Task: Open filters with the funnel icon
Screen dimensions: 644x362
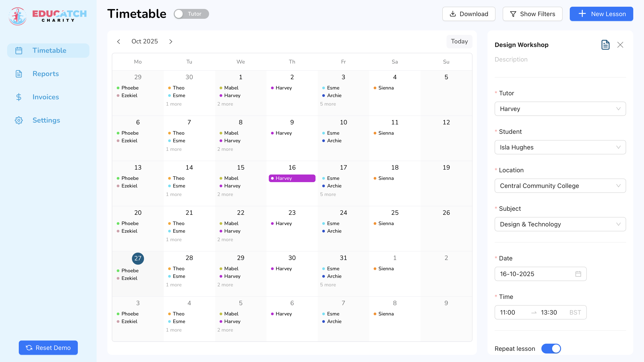Action: pyautogui.click(x=513, y=14)
